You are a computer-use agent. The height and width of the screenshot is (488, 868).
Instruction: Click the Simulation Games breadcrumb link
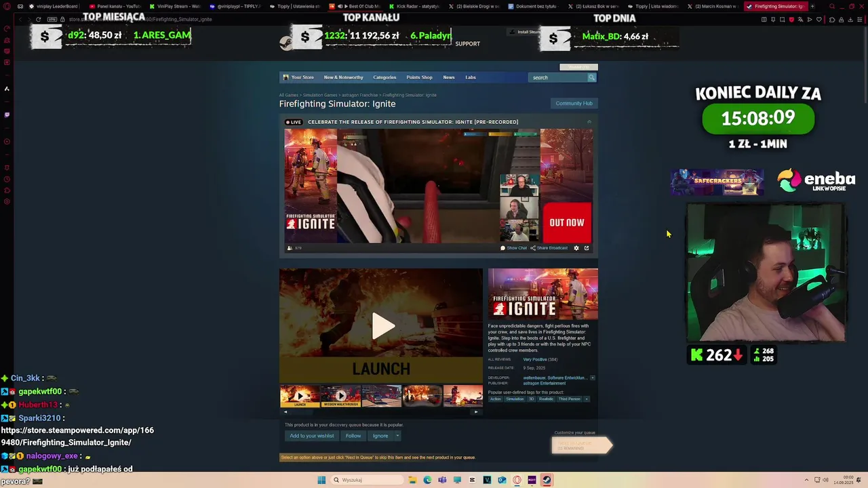click(320, 95)
